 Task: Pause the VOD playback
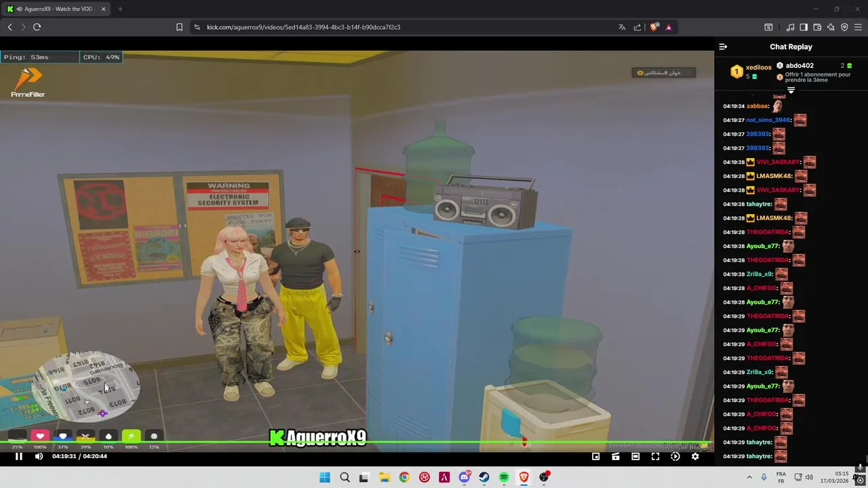(19, 456)
